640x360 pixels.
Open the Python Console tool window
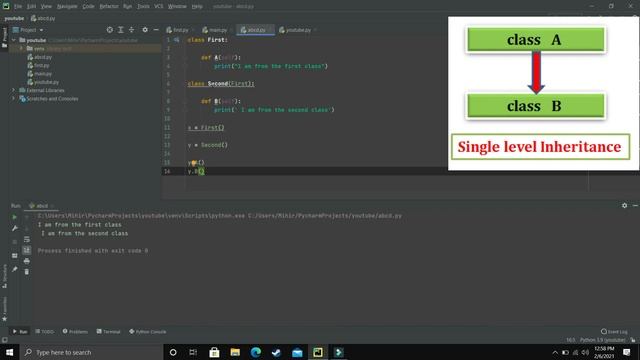[x=148, y=331]
